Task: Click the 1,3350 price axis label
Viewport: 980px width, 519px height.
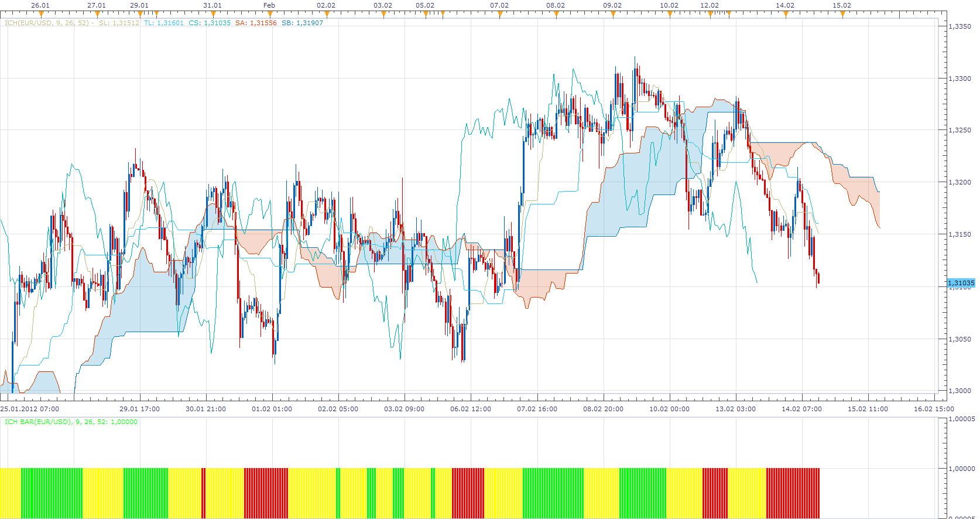Action: point(960,26)
